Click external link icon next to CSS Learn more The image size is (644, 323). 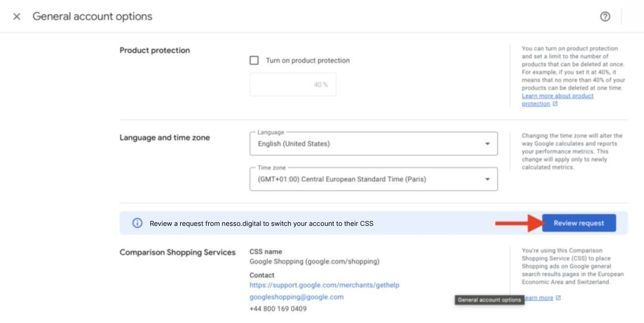(558, 298)
